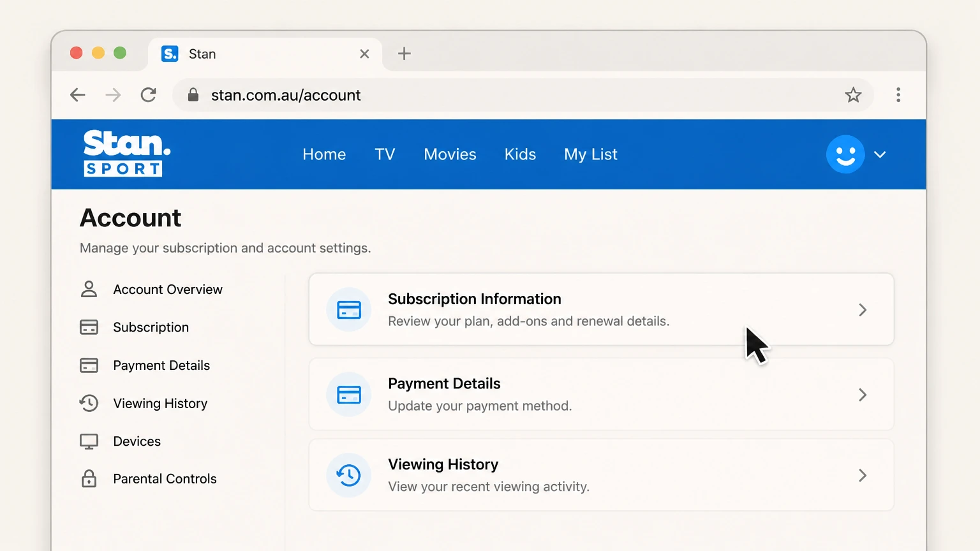Viewport: 980px width, 551px height.
Task: Expand the profile menu chevron
Action: pos(880,154)
